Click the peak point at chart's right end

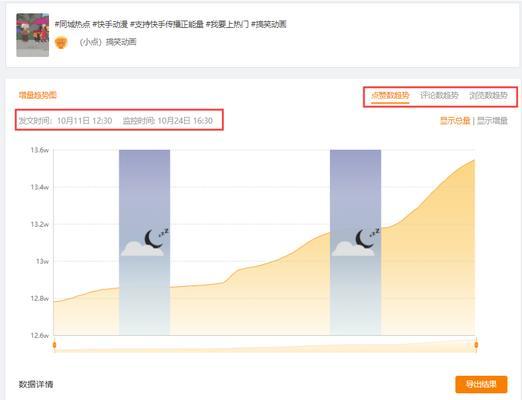(x=474, y=160)
